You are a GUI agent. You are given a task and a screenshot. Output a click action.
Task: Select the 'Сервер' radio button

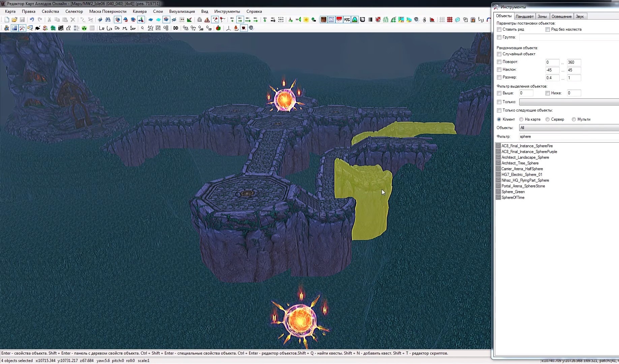pyautogui.click(x=548, y=119)
